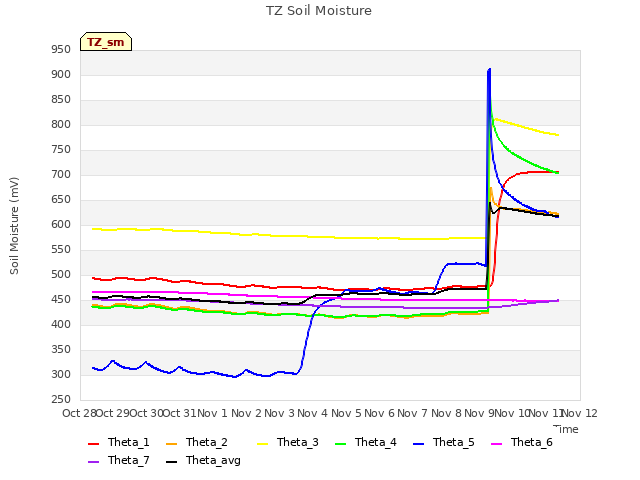Click the 750 y-axis tick label

61,150
